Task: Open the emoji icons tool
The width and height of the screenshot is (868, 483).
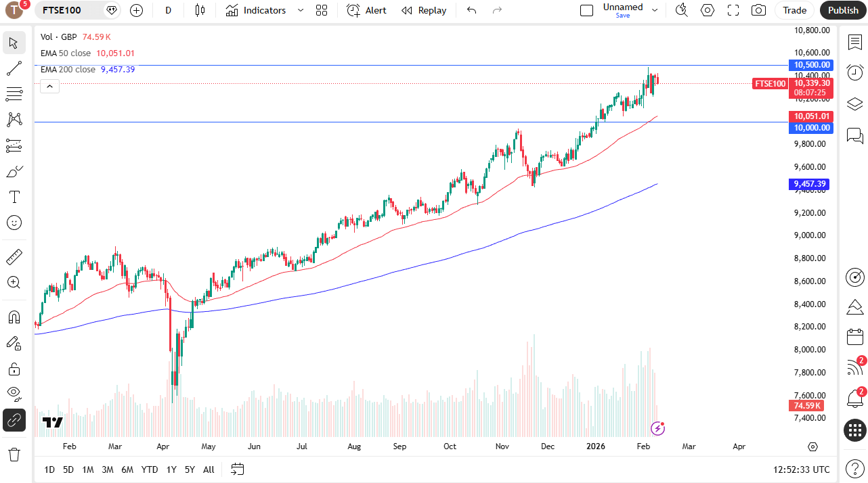Action: 14,223
